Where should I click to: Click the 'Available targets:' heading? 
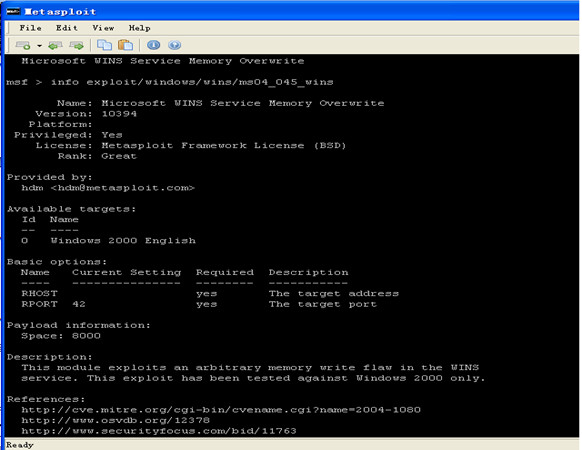click(72, 209)
